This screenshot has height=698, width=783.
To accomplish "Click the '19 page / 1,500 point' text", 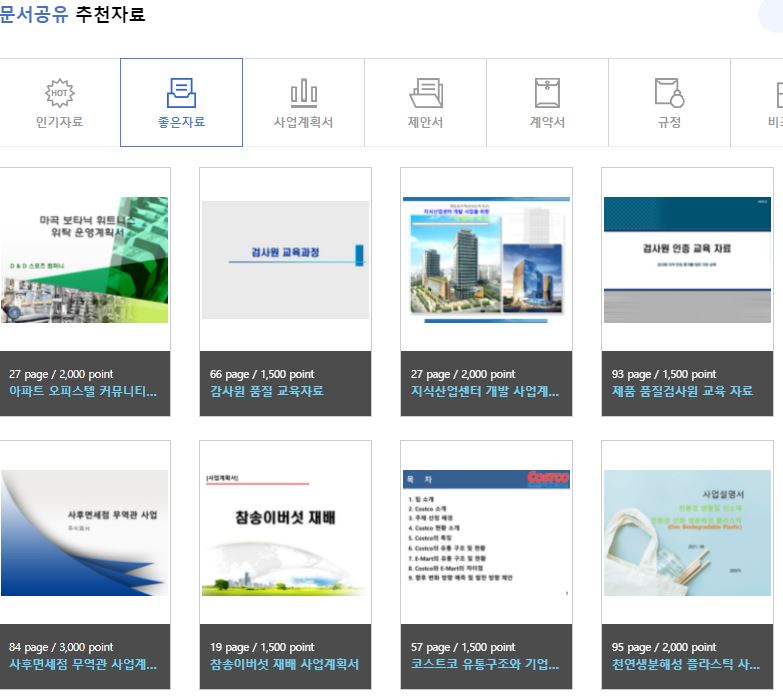I will tap(262, 647).
